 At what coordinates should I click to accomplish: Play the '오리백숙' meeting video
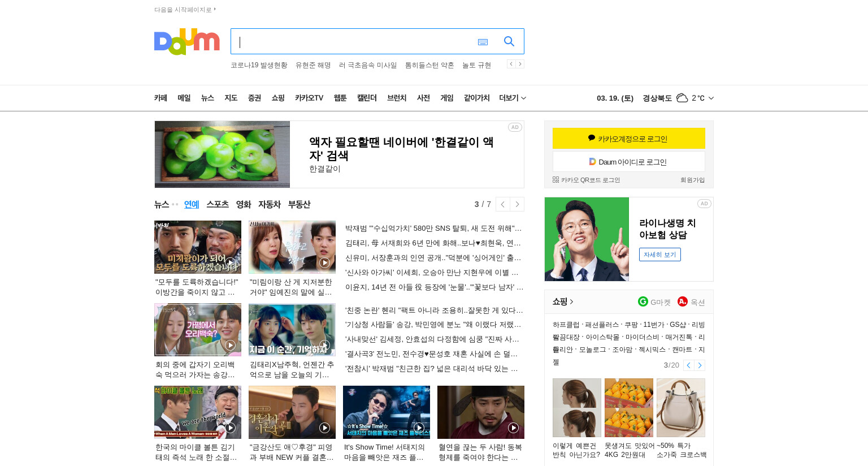(198, 330)
